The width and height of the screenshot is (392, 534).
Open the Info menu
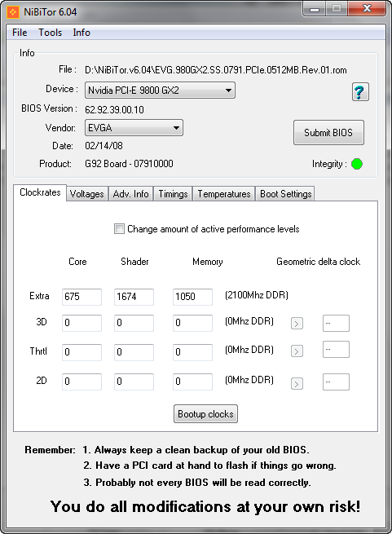click(x=81, y=33)
